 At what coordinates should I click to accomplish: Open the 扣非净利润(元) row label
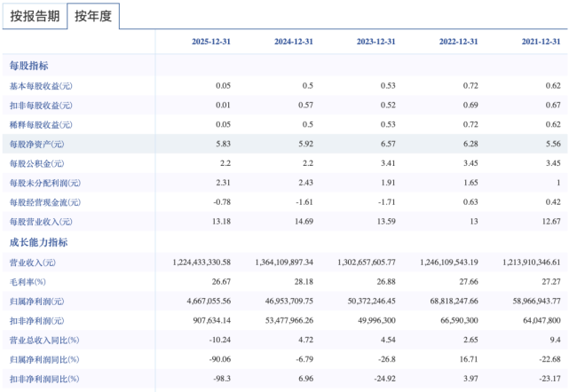(36, 321)
